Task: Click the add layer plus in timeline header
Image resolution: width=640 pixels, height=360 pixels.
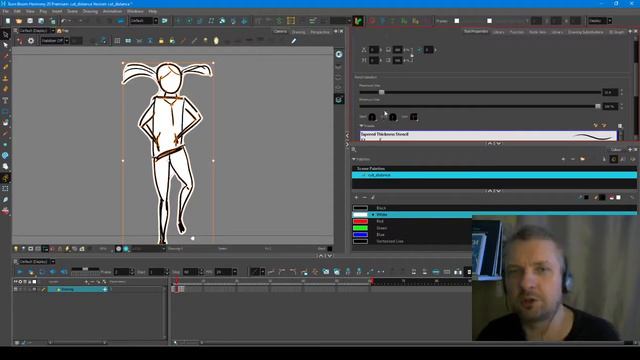Action: (x=86, y=282)
